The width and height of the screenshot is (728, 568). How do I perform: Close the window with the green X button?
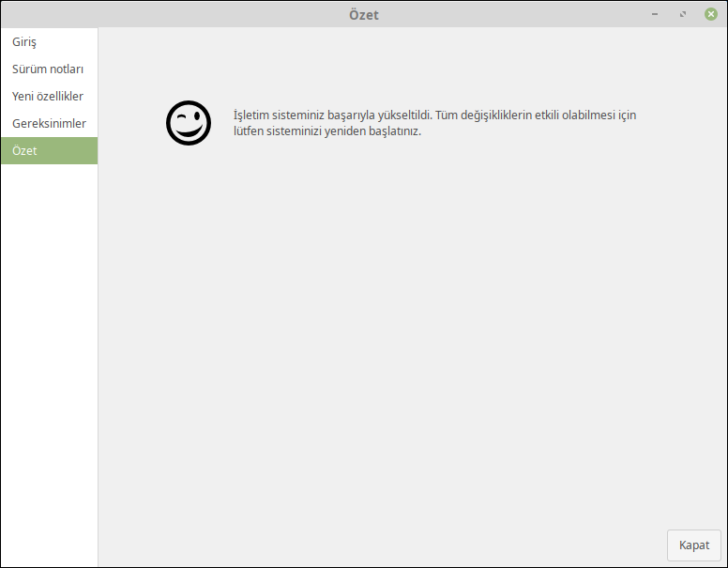point(710,14)
